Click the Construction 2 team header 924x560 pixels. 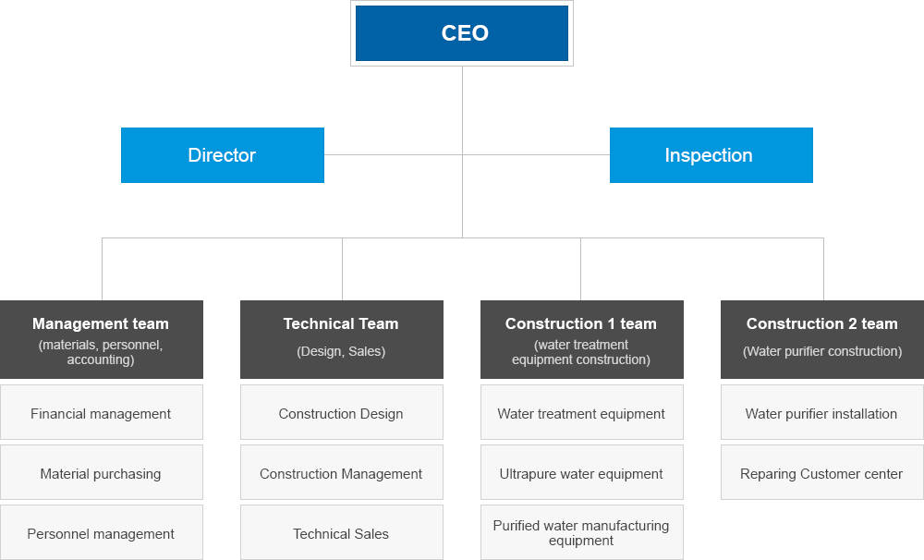[x=822, y=339]
